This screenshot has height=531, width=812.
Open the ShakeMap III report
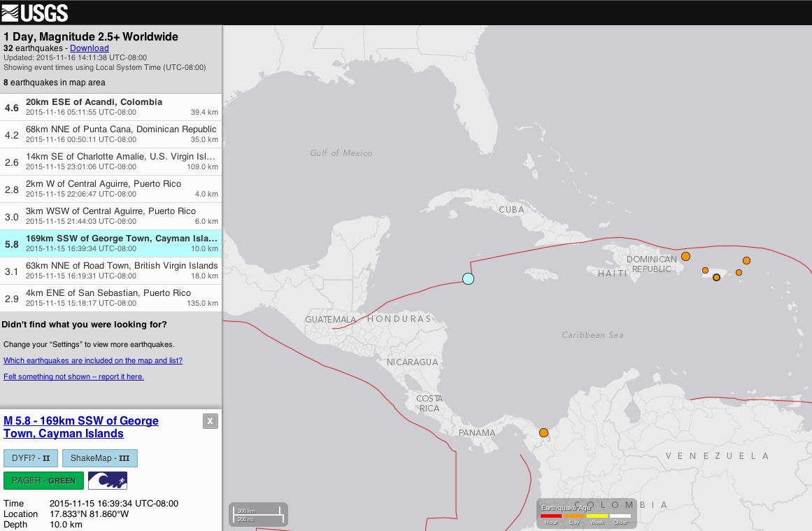click(99, 458)
